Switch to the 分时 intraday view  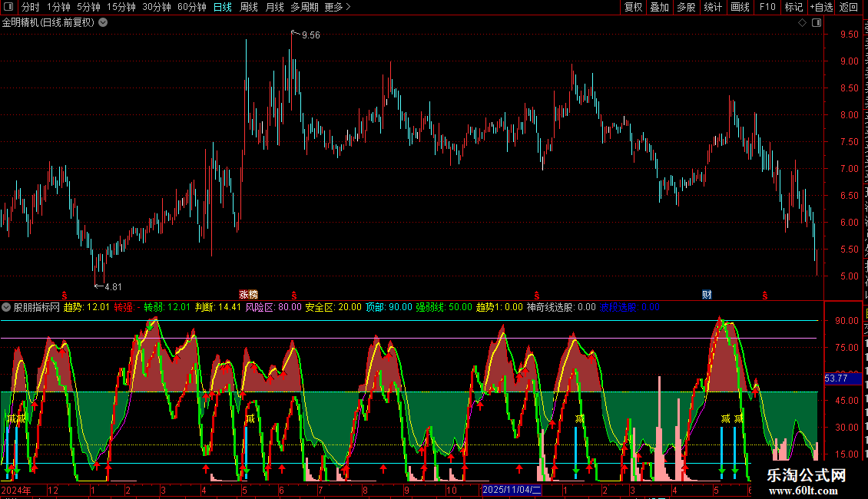coord(31,7)
